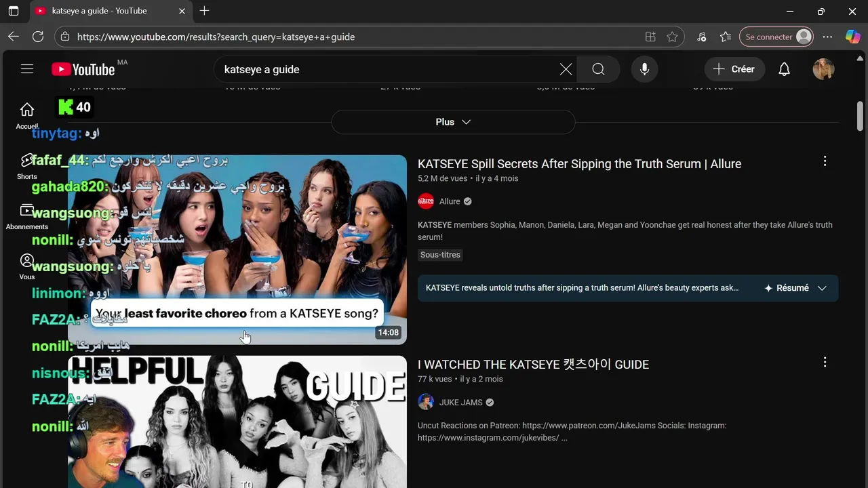868x488 pixels.
Task: Click the green K 40 overlay badge
Action: [x=75, y=107]
